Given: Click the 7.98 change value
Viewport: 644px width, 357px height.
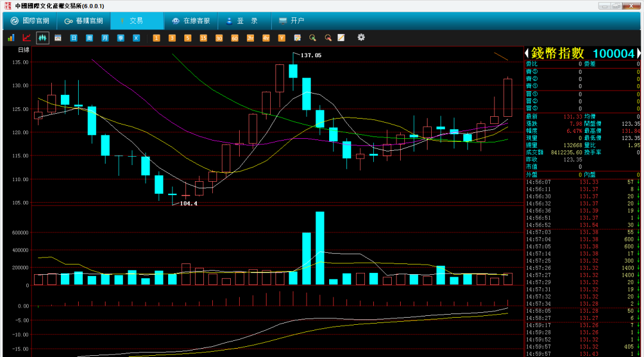Looking at the screenshot, I should 575,123.
